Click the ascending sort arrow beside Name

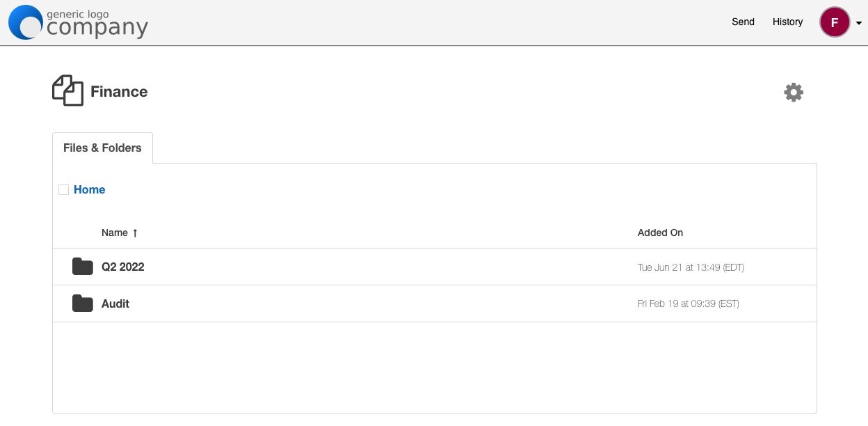pyautogui.click(x=135, y=233)
